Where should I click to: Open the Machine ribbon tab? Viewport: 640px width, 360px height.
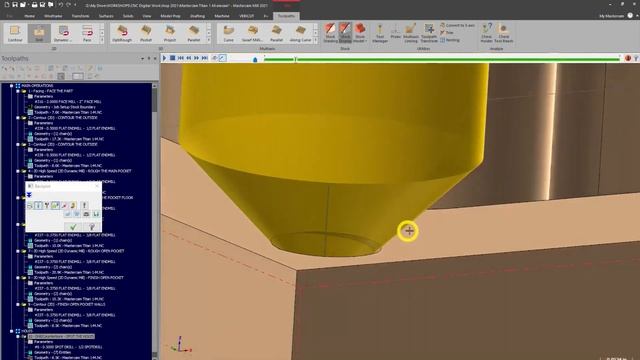pyautogui.click(x=222, y=16)
